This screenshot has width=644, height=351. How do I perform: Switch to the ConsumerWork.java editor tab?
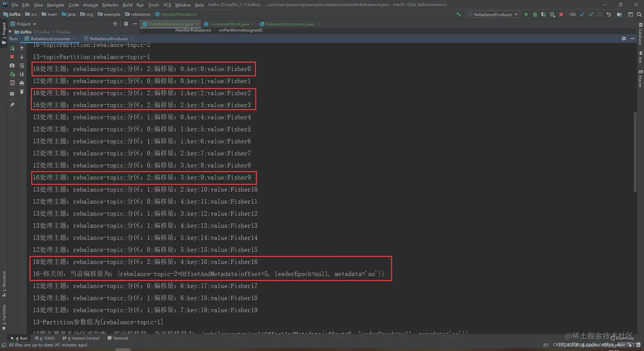pos(229,24)
